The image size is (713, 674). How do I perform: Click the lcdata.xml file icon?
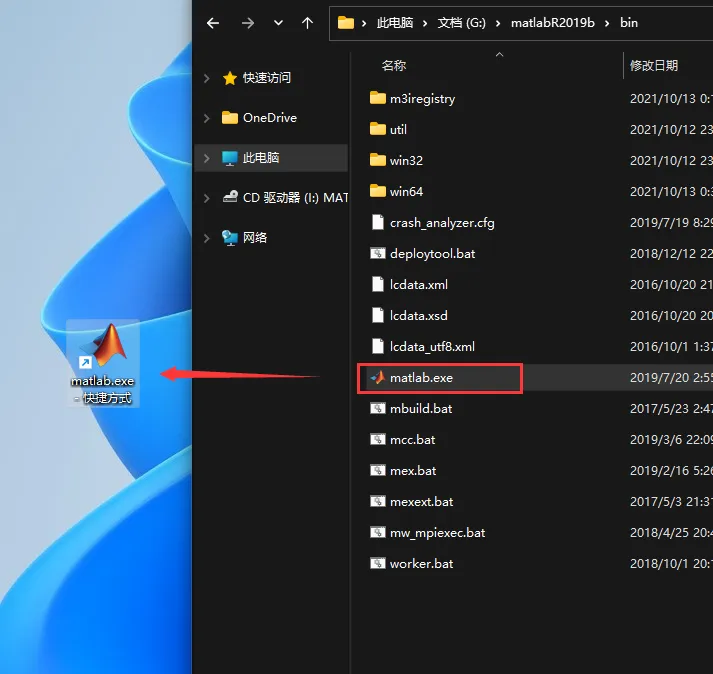[x=377, y=284]
